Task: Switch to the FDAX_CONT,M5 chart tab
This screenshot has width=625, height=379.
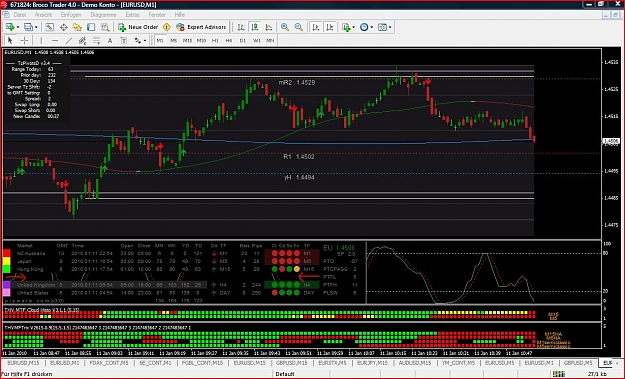Action: point(109,363)
